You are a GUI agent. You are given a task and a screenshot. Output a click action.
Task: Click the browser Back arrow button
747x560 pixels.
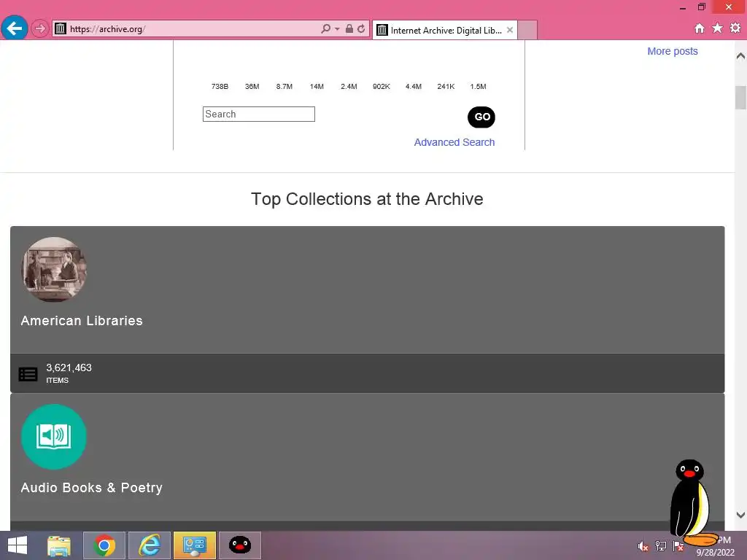(15, 28)
